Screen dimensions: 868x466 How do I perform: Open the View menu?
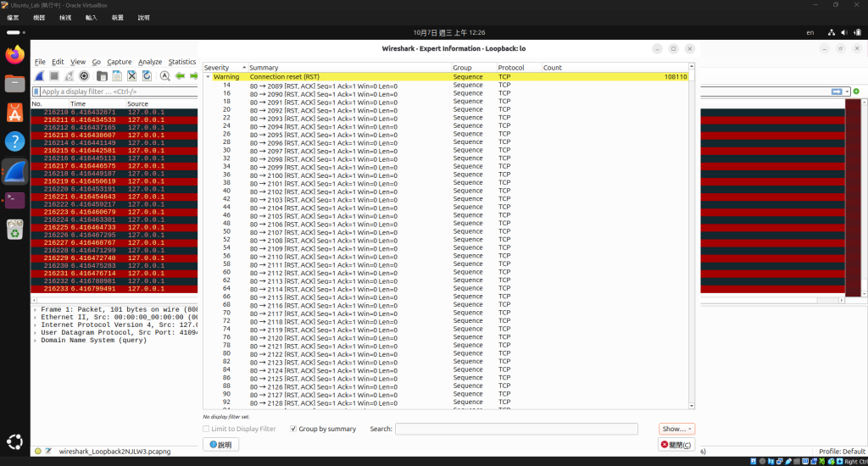(77, 62)
